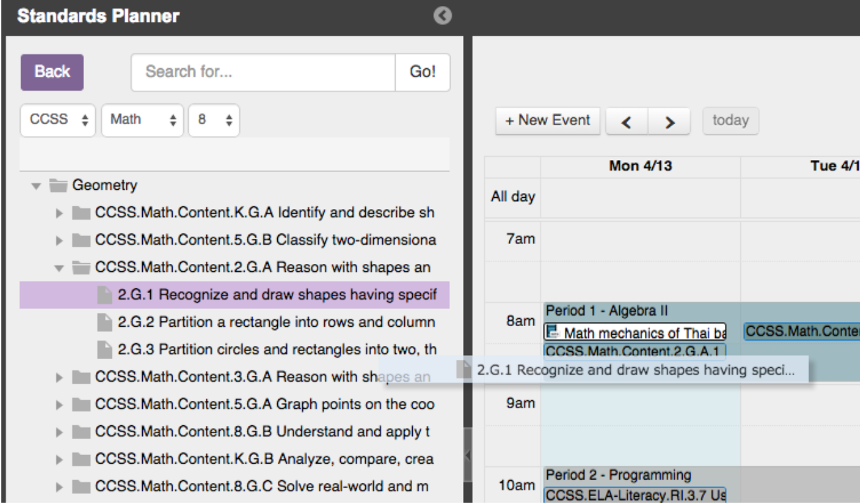Click the + New Event button
The height and width of the screenshot is (504, 860).
tap(548, 121)
